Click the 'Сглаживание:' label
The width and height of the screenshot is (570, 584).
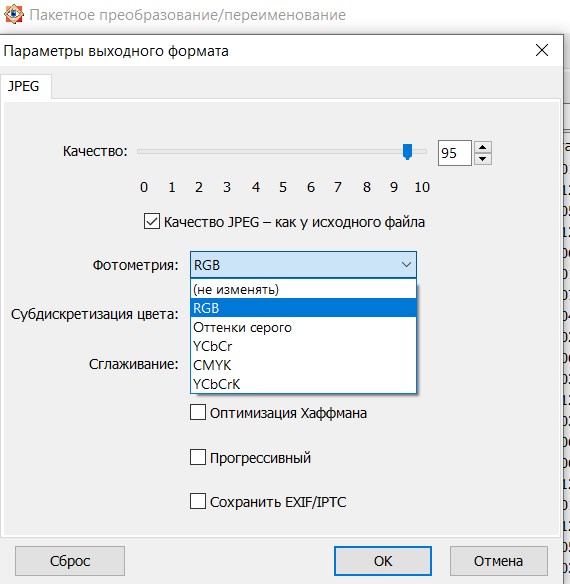(x=134, y=364)
